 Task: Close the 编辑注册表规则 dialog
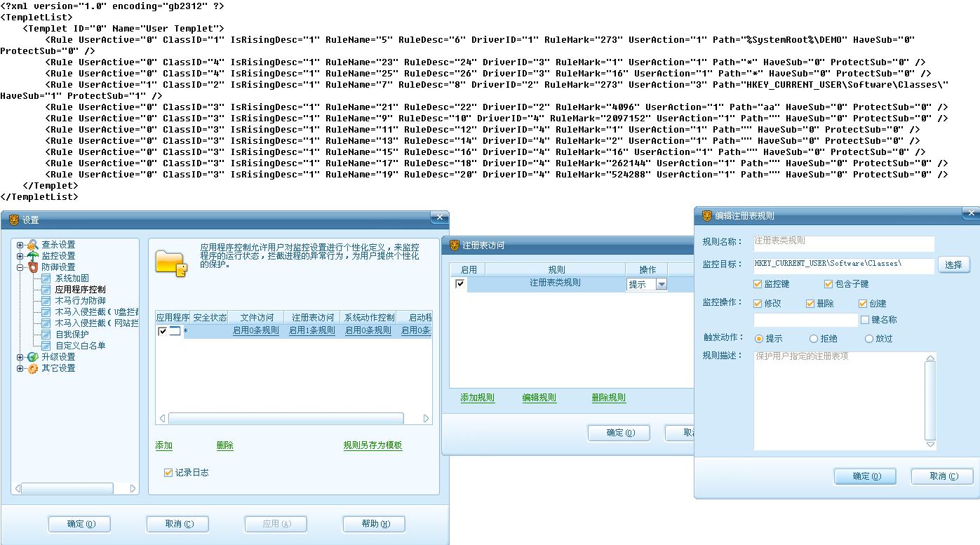coord(972,213)
